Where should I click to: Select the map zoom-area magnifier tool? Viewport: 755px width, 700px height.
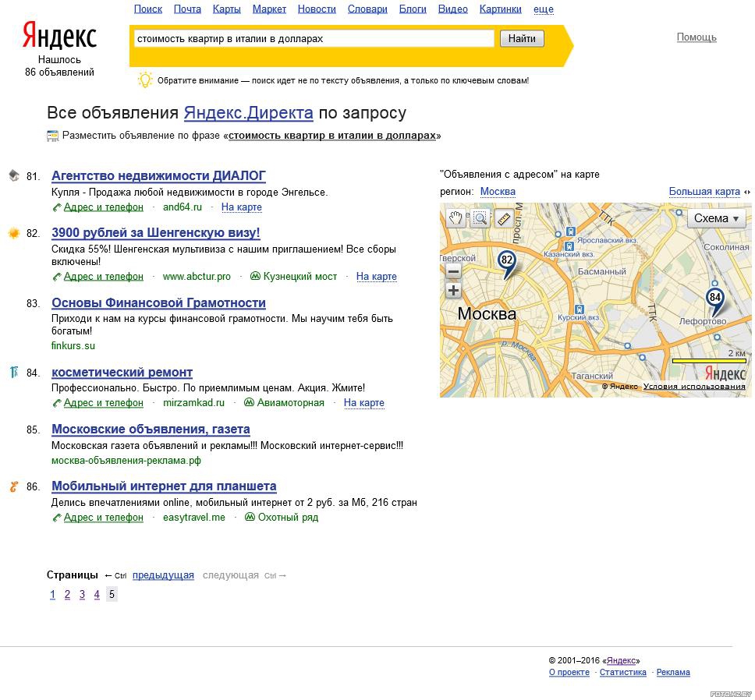(480, 219)
